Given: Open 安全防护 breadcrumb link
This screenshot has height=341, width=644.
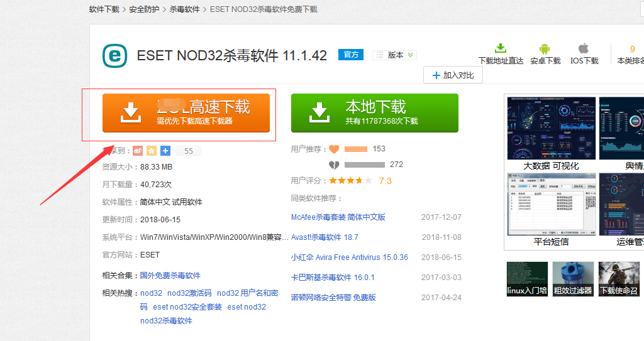Looking at the screenshot, I should point(144,9).
